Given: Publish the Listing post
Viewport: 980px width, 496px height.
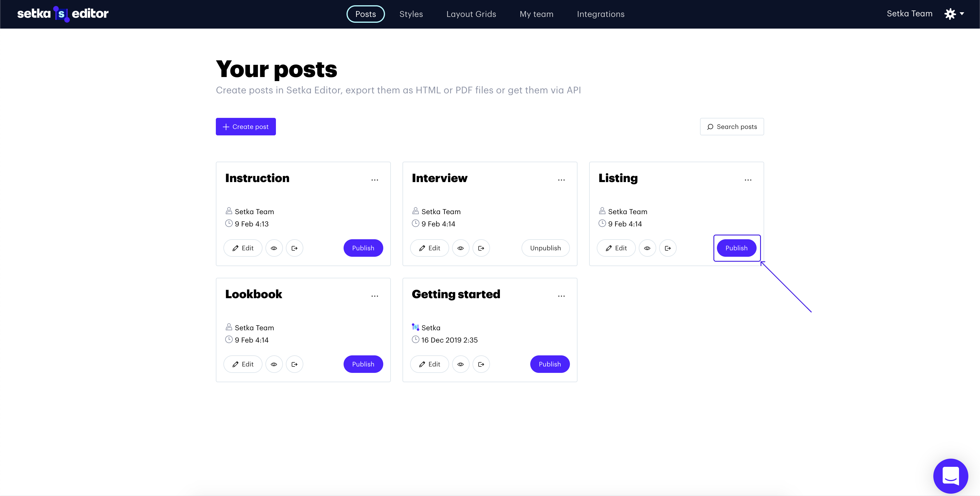Looking at the screenshot, I should (736, 248).
